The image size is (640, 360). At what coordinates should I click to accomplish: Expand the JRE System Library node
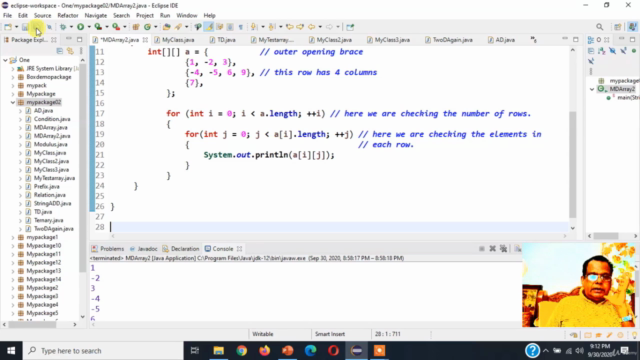(13, 69)
